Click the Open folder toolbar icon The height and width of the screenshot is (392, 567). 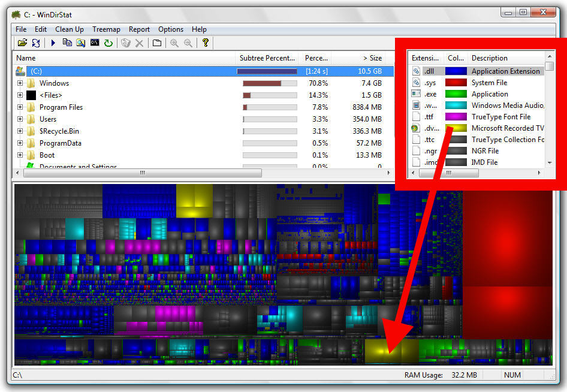coord(22,43)
